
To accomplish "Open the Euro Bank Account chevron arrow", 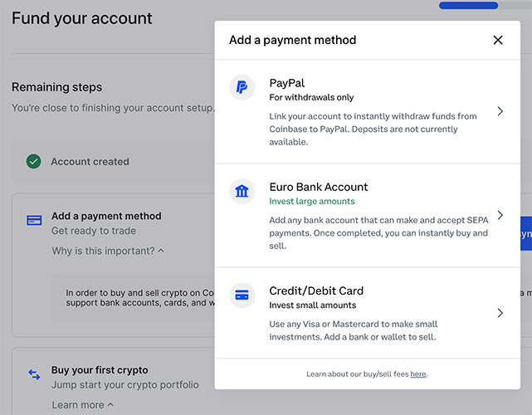I will (x=500, y=215).
